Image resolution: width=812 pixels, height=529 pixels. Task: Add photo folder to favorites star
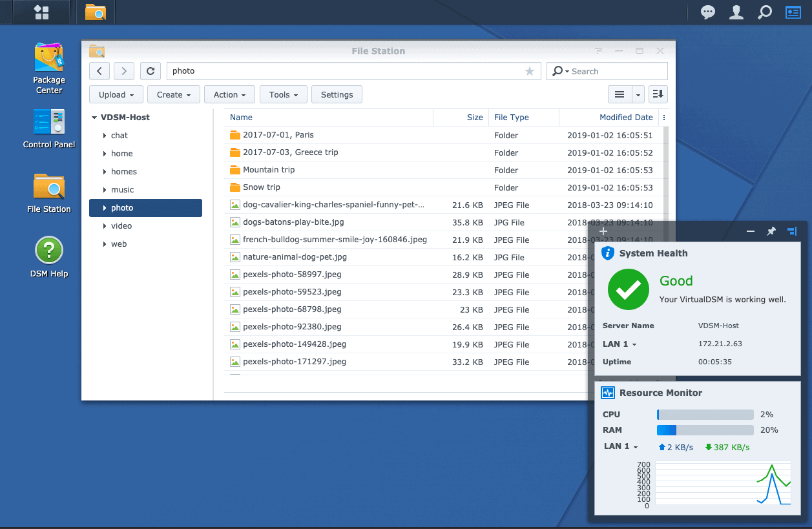click(530, 71)
